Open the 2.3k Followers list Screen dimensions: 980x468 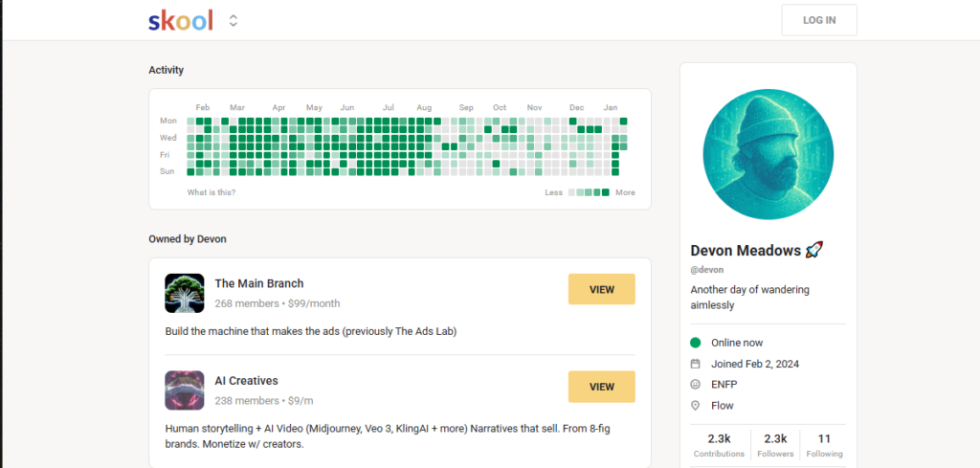pyautogui.click(x=775, y=444)
